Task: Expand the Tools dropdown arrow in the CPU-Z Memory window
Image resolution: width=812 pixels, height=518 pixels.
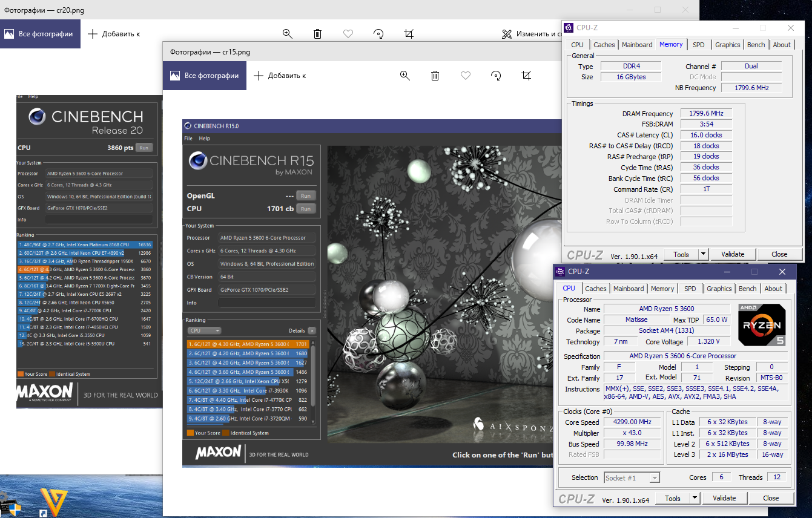Action: (x=703, y=255)
